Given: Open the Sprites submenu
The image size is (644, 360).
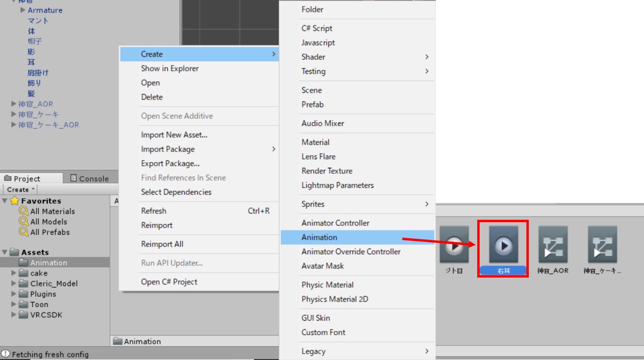Looking at the screenshot, I should point(313,204).
